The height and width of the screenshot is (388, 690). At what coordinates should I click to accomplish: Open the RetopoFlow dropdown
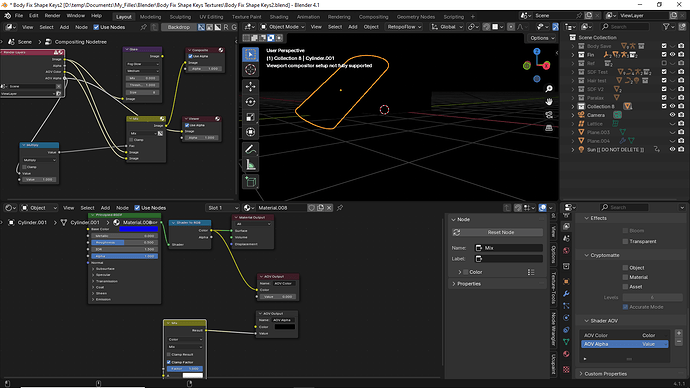point(404,27)
